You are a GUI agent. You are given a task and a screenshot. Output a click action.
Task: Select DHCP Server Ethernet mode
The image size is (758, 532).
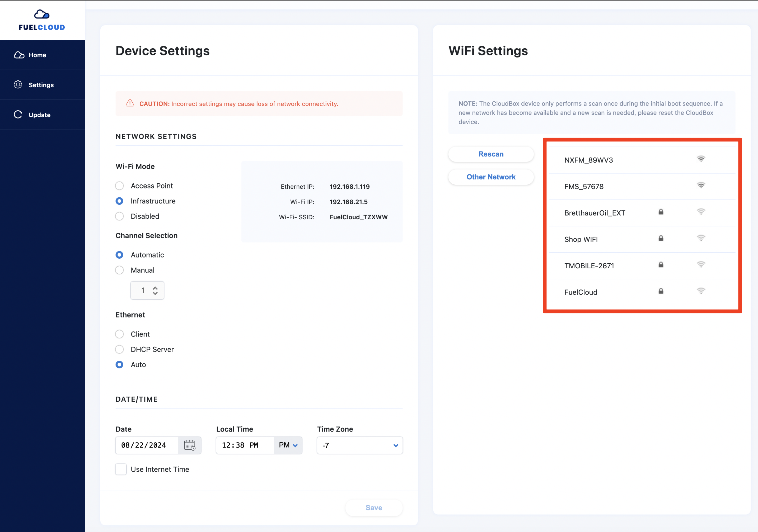(119, 350)
